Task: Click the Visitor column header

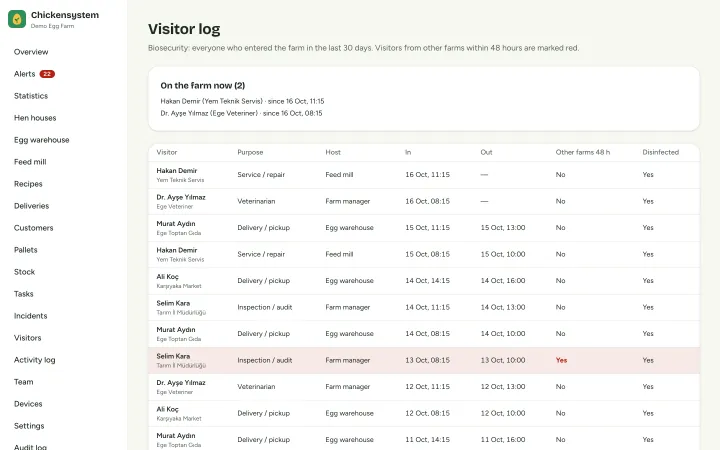Action: point(167,152)
